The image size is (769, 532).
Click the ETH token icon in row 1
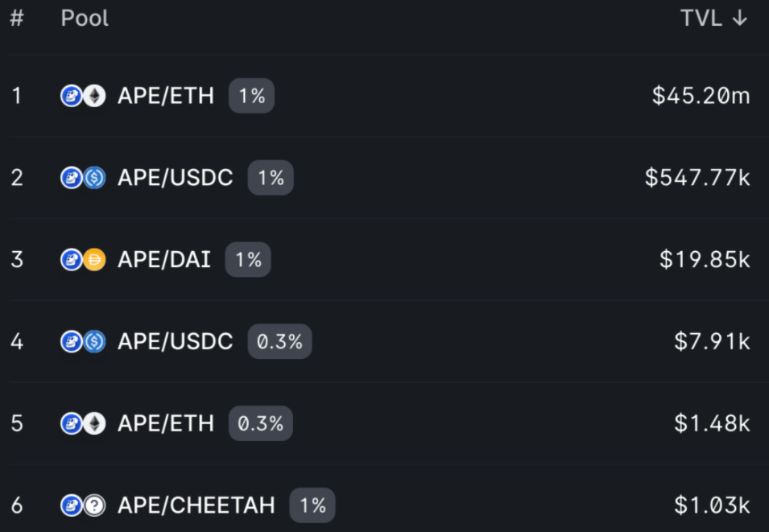click(x=95, y=97)
